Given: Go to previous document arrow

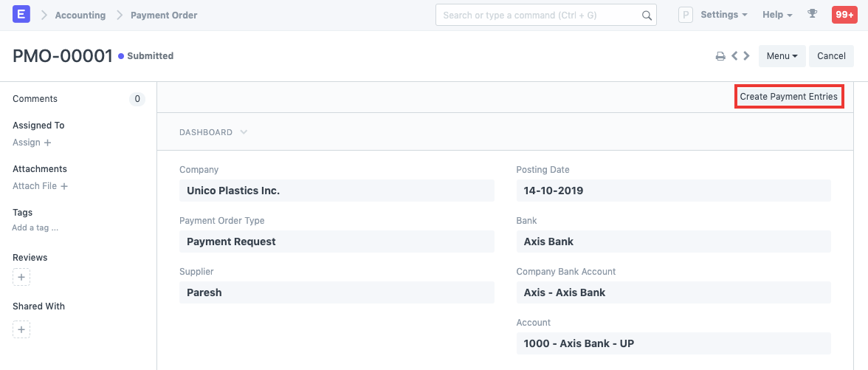Looking at the screenshot, I should [x=734, y=55].
